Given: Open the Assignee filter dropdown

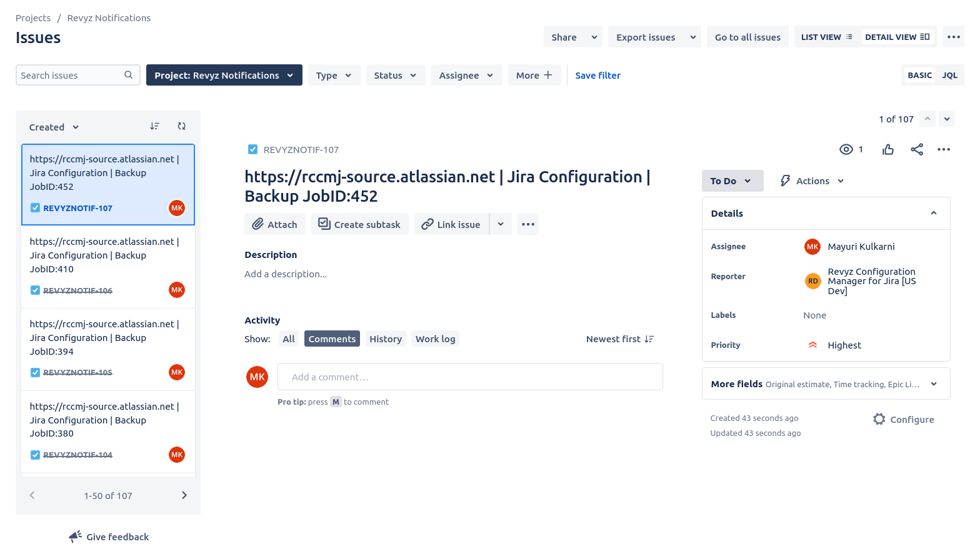Looking at the screenshot, I should point(466,76).
